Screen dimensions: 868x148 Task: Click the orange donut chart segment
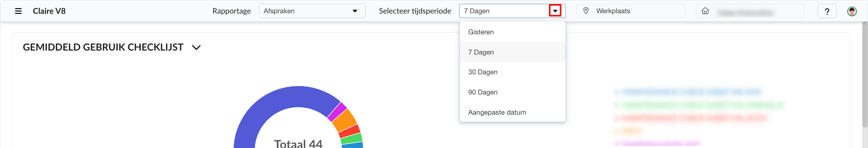[344, 121]
